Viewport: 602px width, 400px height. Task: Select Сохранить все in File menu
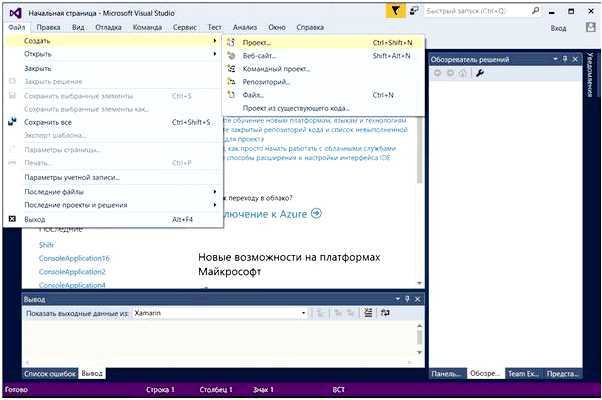click(x=113, y=122)
